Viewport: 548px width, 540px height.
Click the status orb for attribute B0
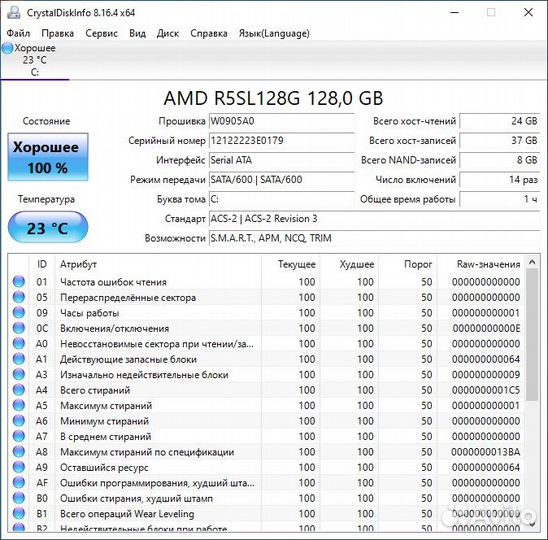19,498
